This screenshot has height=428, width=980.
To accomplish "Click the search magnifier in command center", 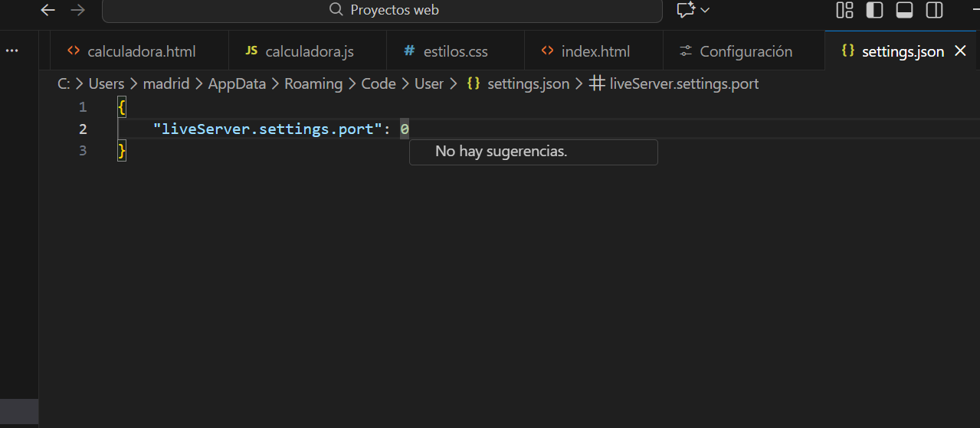I will 336,10.
